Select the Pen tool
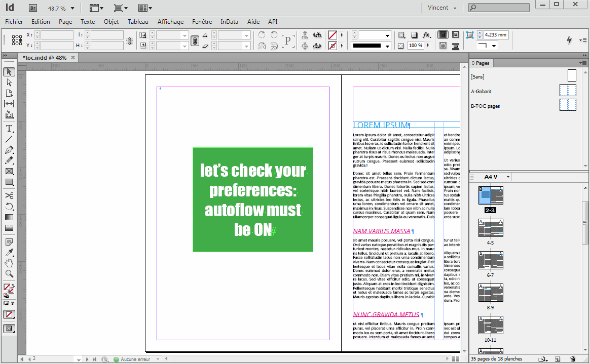 tap(8, 150)
